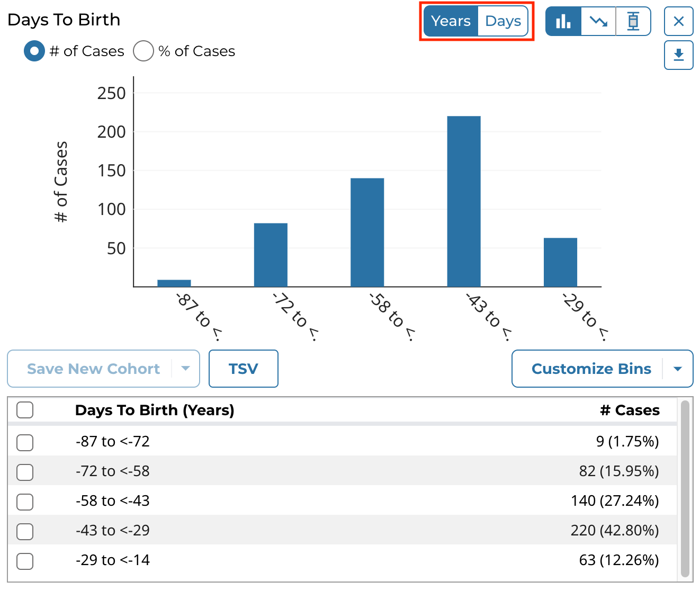Select the # of Cases radio button
700x590 pixels.
coord(34,51)
